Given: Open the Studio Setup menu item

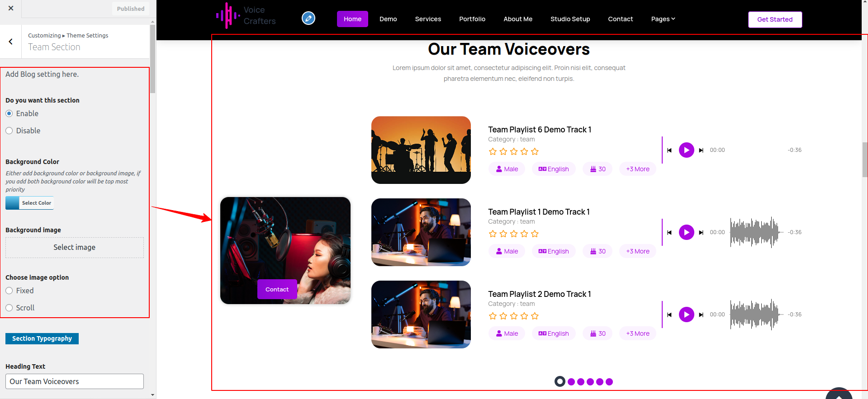Looking at the screenshot, I should tap(570, 19).
